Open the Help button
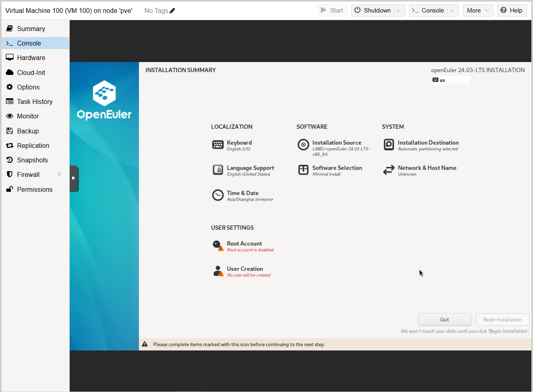The height and width of the screenshot is (392, 533). pos(512,10)
